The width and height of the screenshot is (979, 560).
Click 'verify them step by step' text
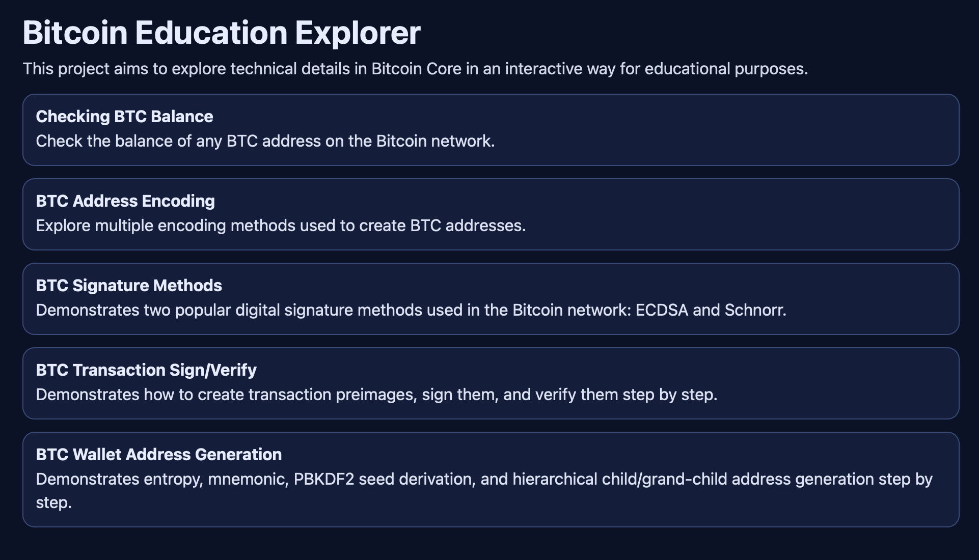(x=610, y=395)
